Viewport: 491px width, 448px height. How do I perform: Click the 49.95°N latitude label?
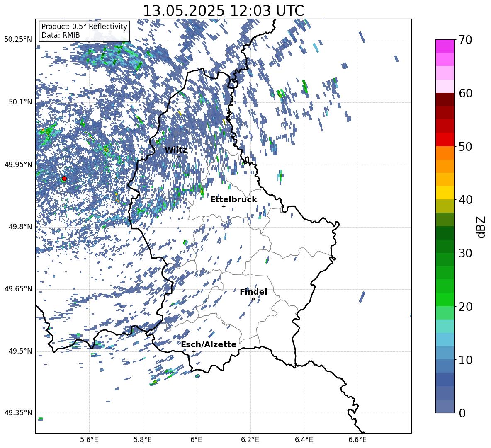[18, 165]
